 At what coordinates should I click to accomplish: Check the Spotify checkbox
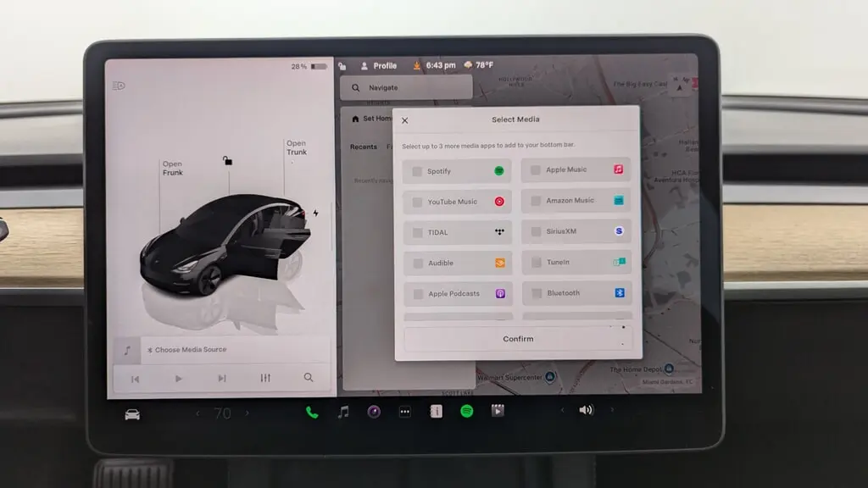[x=417, y=171]
